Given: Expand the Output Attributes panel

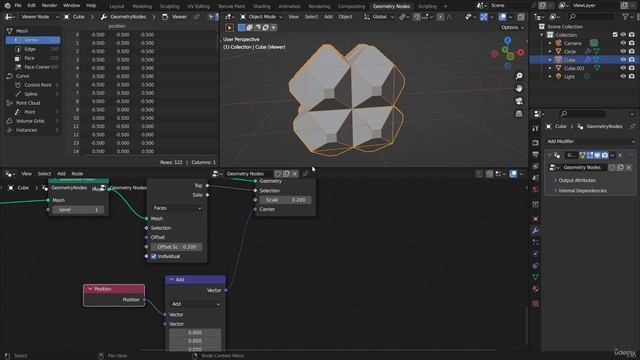Looking at the screenshot, I should click(x=576, y=180).
